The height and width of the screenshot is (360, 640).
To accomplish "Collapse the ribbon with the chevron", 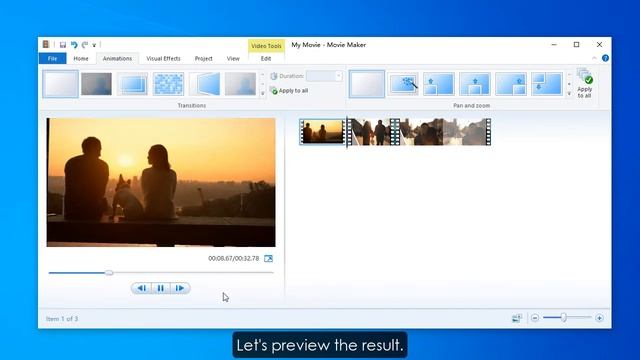I will coord(594,58).
